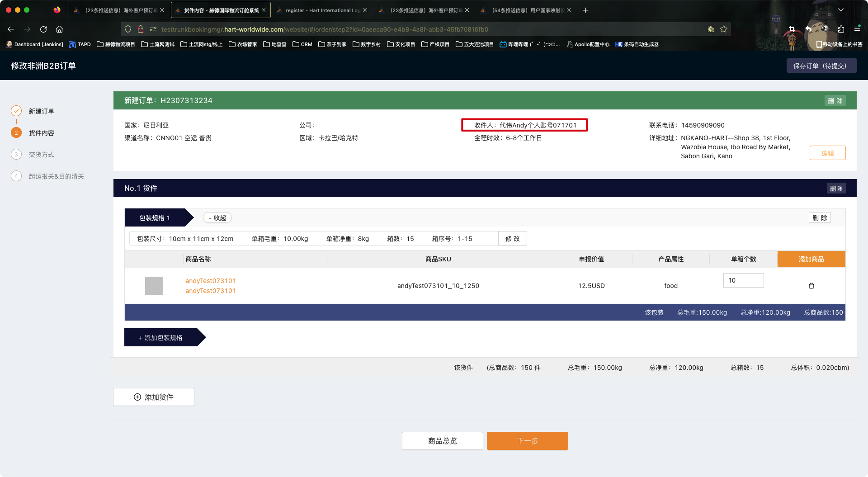The image size is (868, 477).
Task: Open the browser hamburger menu
Action: tap(857, 29)
